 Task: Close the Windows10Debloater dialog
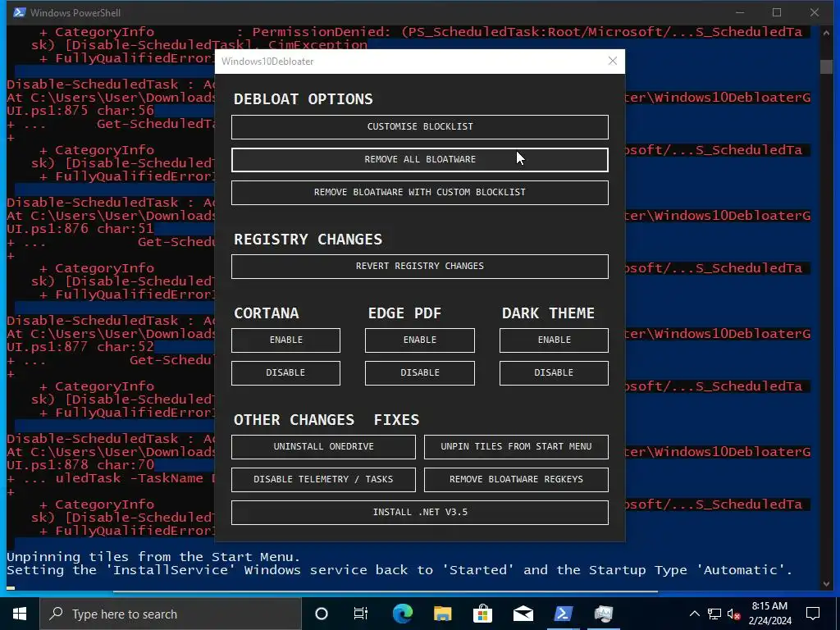pos(613,61)
